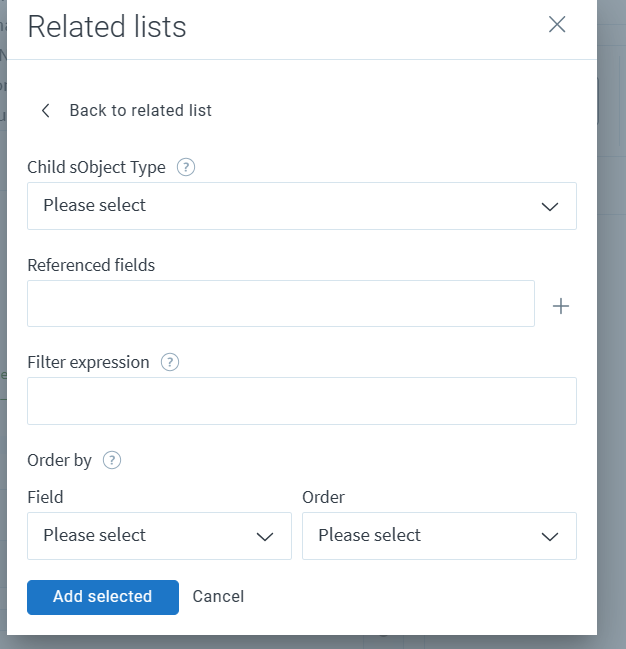Click the Related lists dialog title

(107, 27)
